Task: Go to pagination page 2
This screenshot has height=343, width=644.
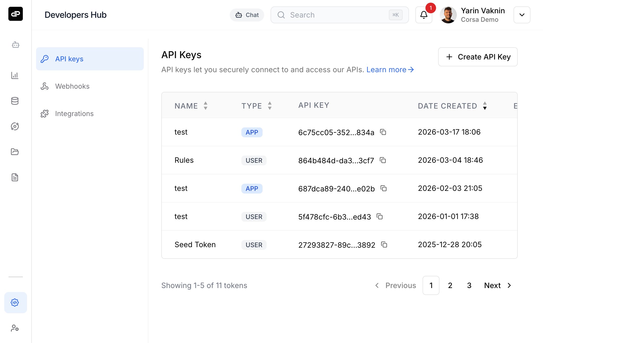Action: [450, 285]
